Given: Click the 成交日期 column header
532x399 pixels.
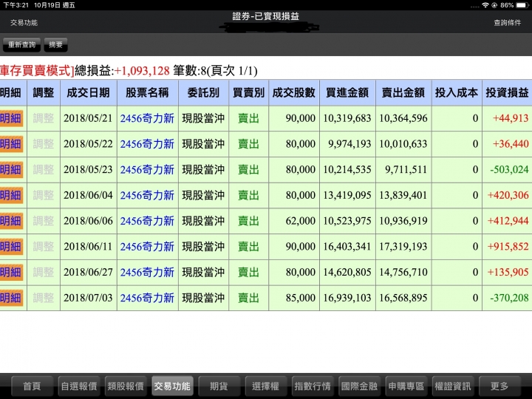Looking at the screenshot, I should 88,92.
